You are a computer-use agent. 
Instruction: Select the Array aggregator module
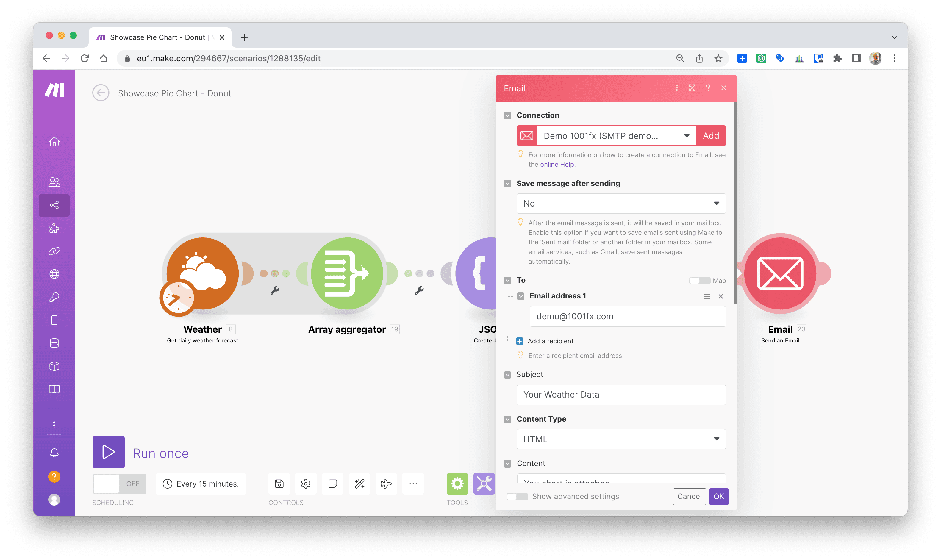coord(347,273)
